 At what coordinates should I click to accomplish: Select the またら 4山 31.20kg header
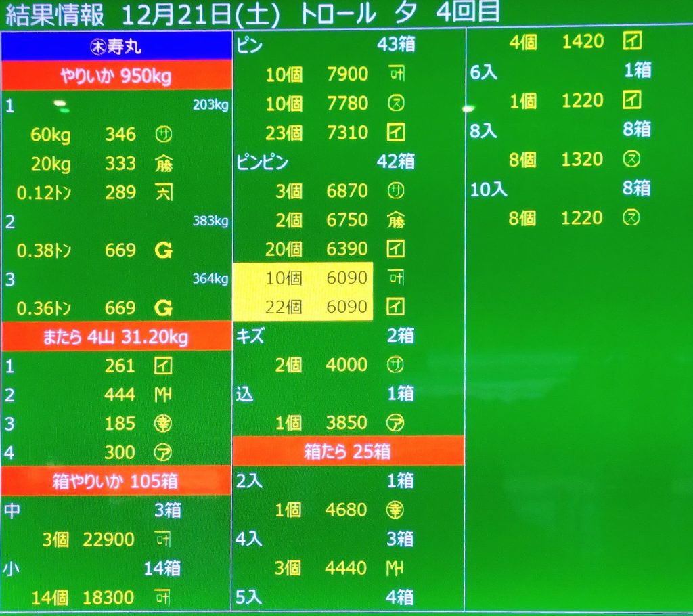point(116,336)
